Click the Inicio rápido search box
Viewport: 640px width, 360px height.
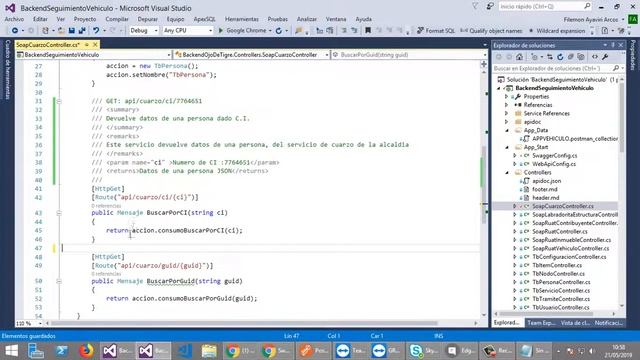pos(545,7)
